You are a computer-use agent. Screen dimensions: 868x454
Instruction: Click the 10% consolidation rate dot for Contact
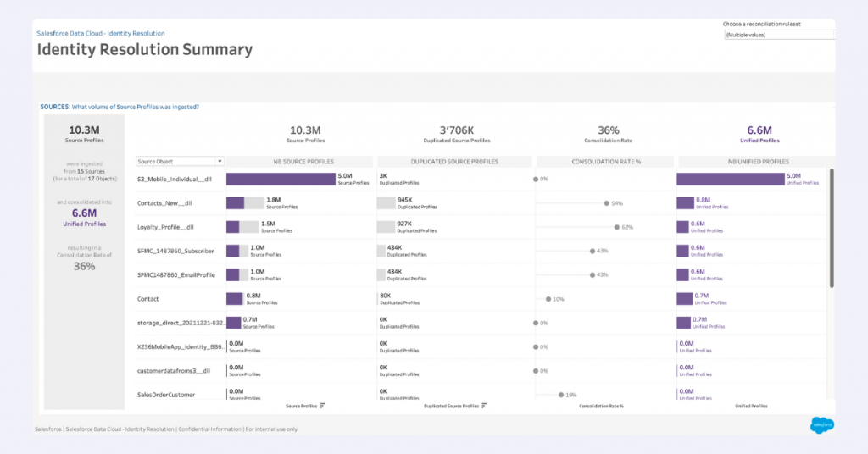click(x=548, y=299)
